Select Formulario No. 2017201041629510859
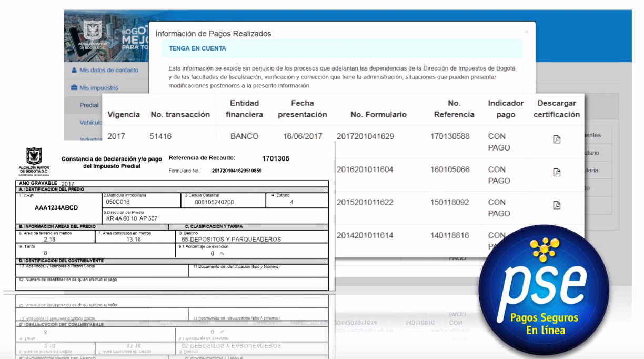The height and width of the screenshot is (359, 644). click(237, 171)
